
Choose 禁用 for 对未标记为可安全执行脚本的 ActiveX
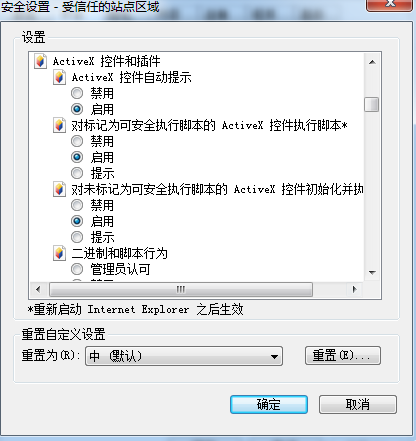(x=77, y=205)
